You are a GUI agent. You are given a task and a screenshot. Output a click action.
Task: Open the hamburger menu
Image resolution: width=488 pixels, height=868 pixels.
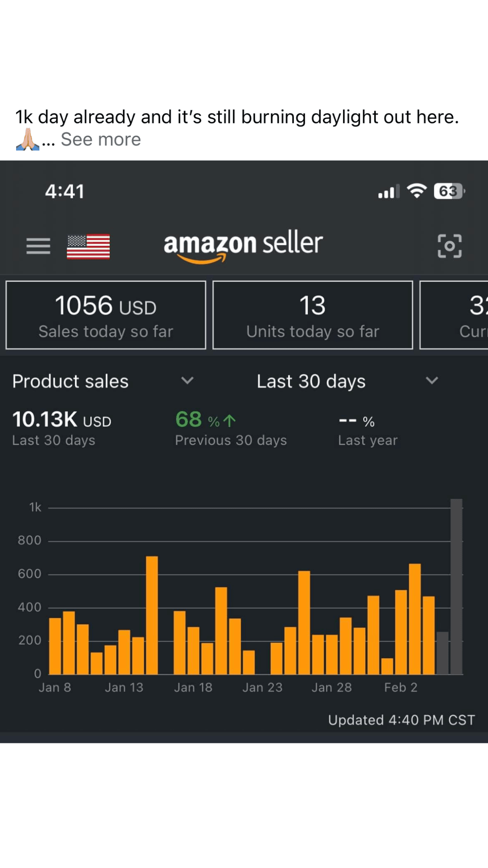38,246
